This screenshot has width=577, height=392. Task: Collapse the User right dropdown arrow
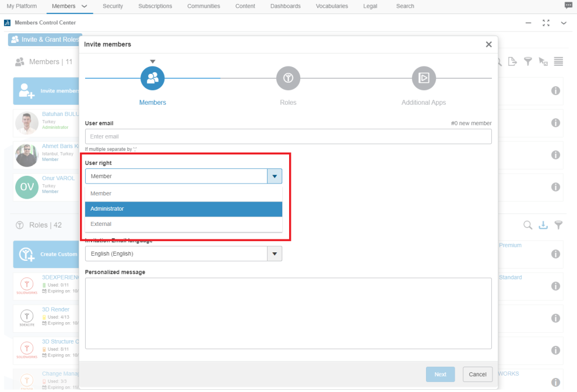click(x=274, y=176)
